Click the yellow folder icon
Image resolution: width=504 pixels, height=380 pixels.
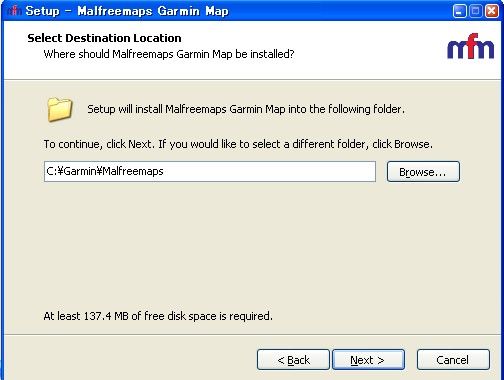(60, 109)
